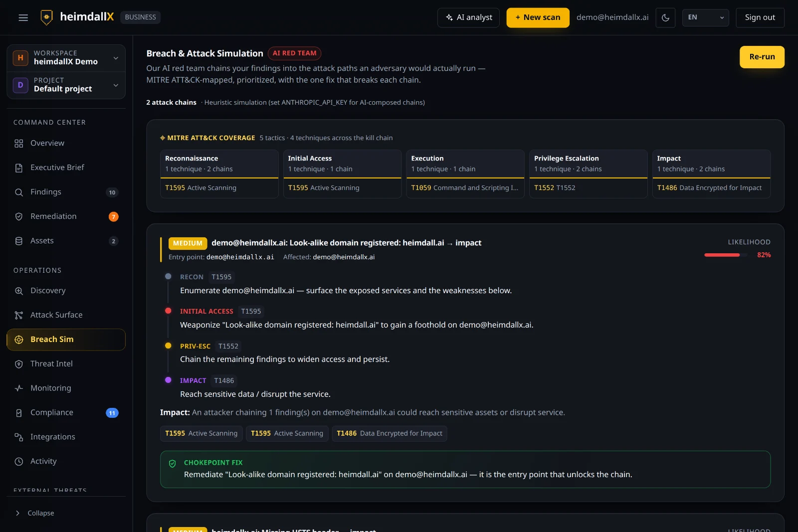Click the Attack Surface graph icon
The width and height of the screenshot is (798, 532).
(19, 316)
